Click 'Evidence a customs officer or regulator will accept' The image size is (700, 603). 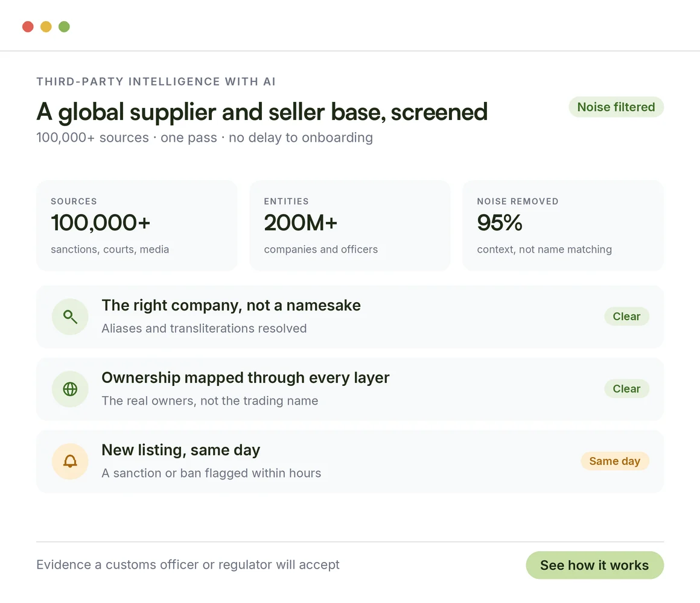(188, 564)
